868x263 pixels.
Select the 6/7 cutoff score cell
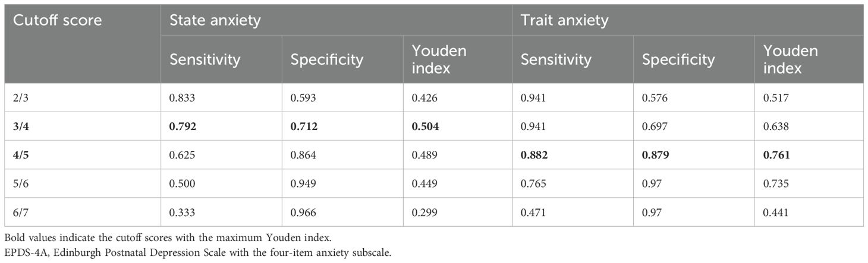coord(20,211)
